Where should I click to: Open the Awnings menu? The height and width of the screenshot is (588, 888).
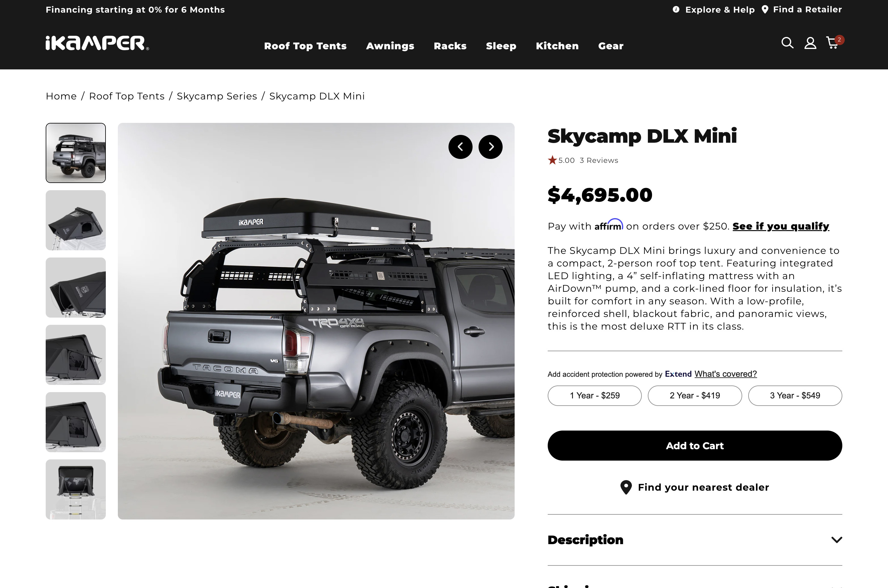390,46
